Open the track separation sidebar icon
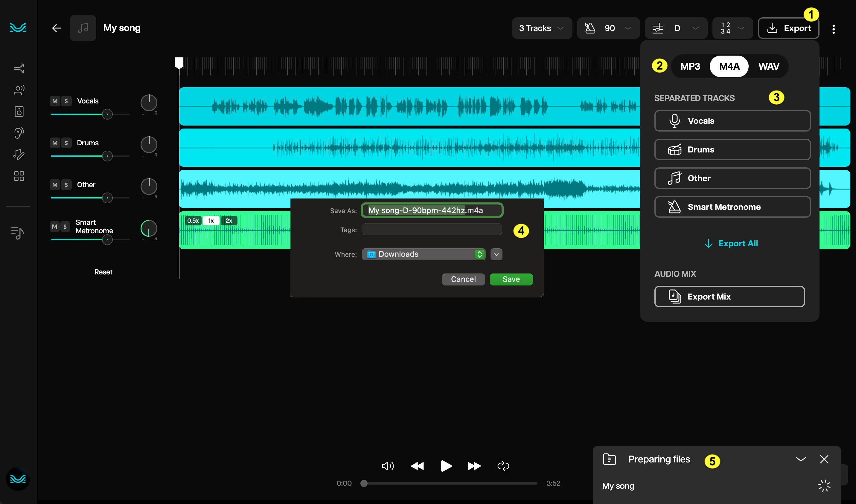Screen dimensions: 856x504 point(19,68)
